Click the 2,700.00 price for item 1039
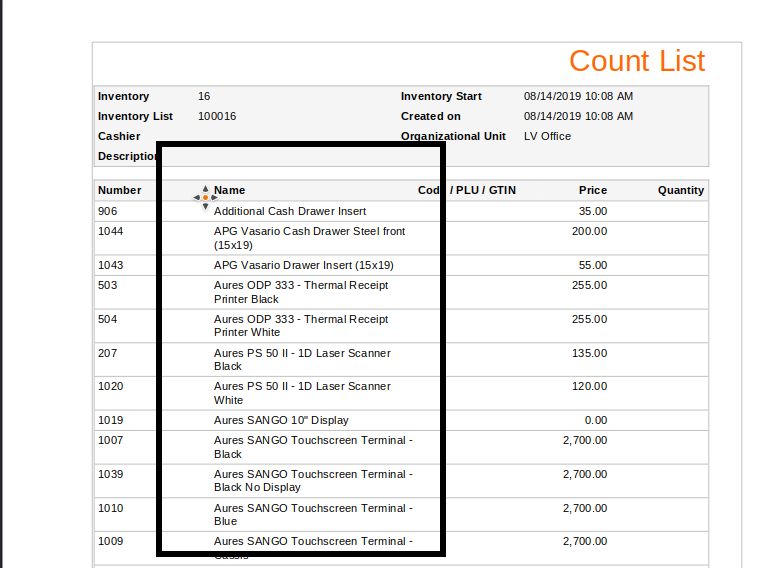This screenshot has width=776, height=568. [x=585, y=474]
